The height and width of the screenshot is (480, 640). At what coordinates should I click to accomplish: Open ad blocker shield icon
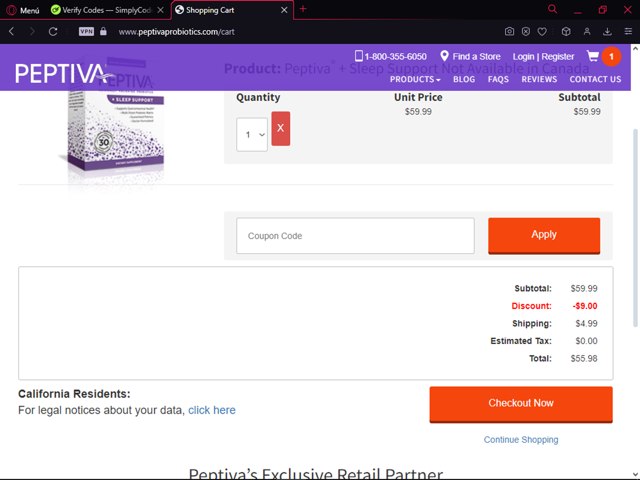[x=526, y=31]
